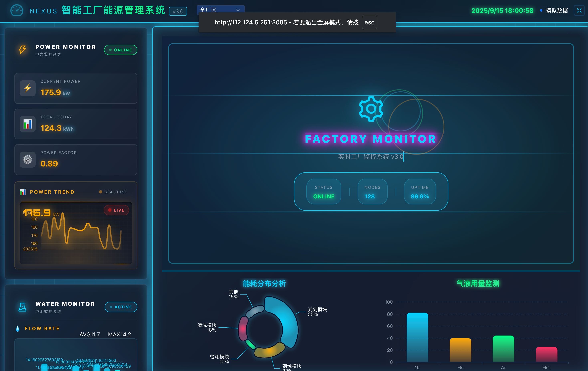
Task: Toggle the LIVE indicator on power trend
Action: pos(116,210)
